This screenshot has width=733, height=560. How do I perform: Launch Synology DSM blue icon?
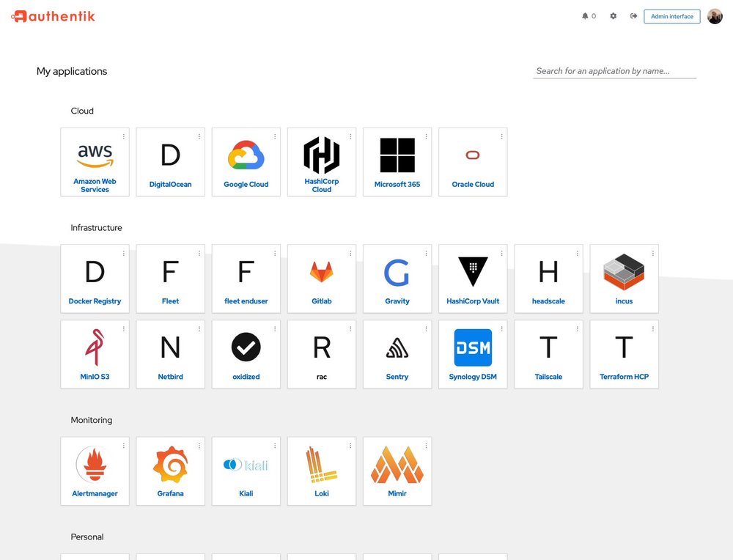(x=473, y=347)
